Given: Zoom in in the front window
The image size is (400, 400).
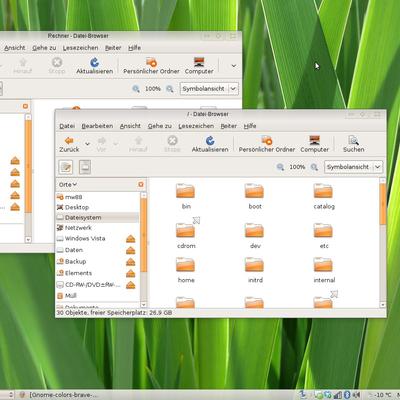Looking at the screenshot, I should click(314, 167).
